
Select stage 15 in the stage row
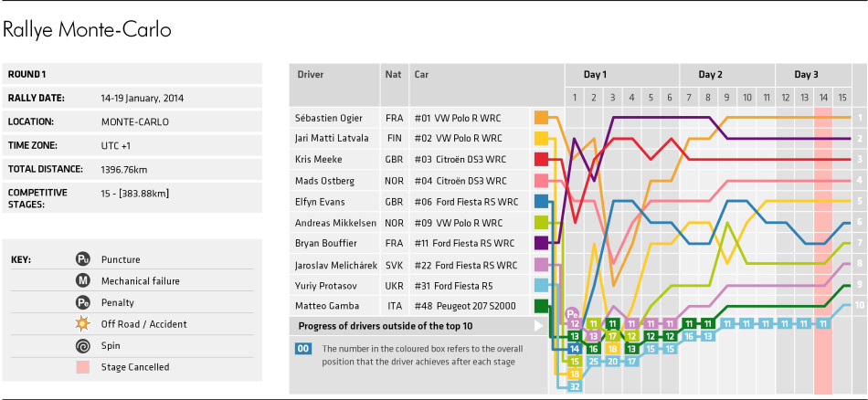[842, 98]
